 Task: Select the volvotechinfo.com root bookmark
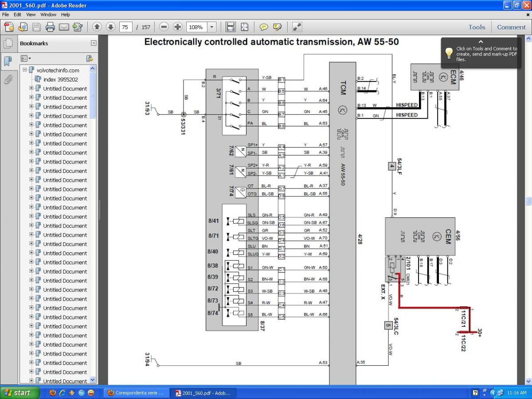tap(58, 70)
